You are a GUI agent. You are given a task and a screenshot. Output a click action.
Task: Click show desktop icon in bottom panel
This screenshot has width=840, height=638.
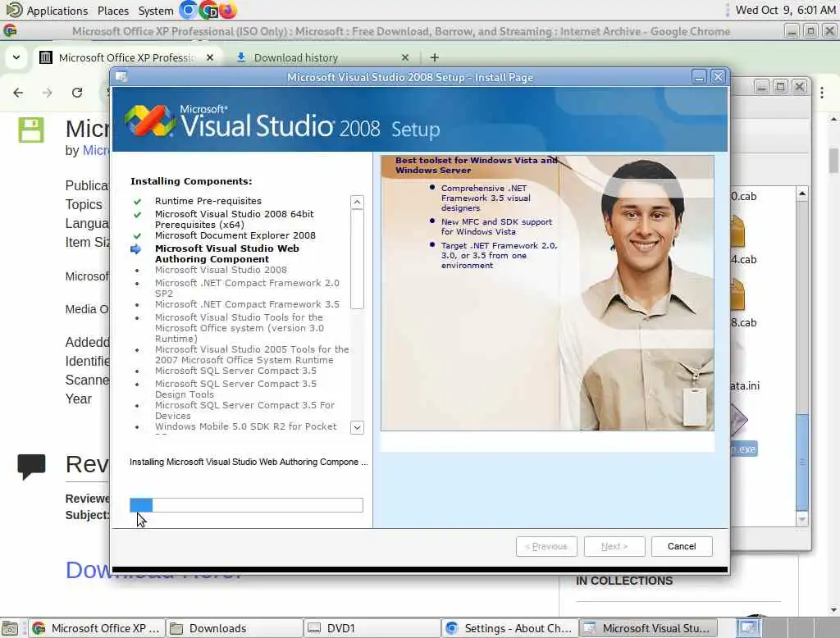pyautogui.click(x=10, y=628)
